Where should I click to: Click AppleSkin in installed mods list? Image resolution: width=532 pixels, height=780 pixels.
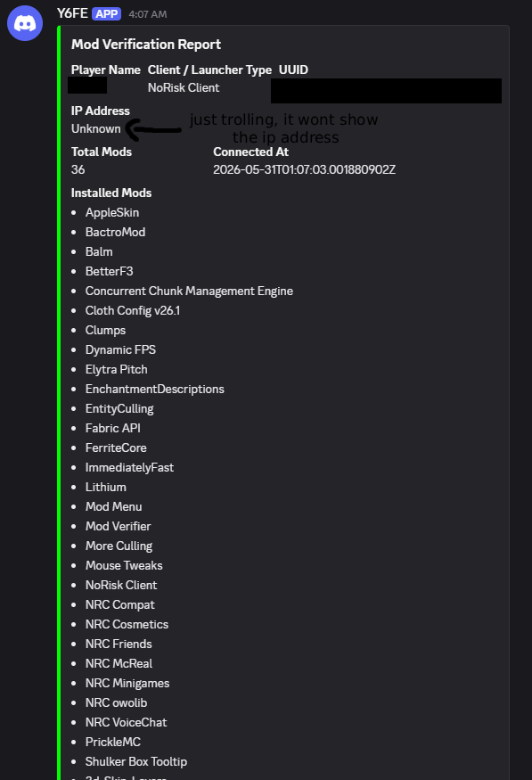tap(112, 212)
